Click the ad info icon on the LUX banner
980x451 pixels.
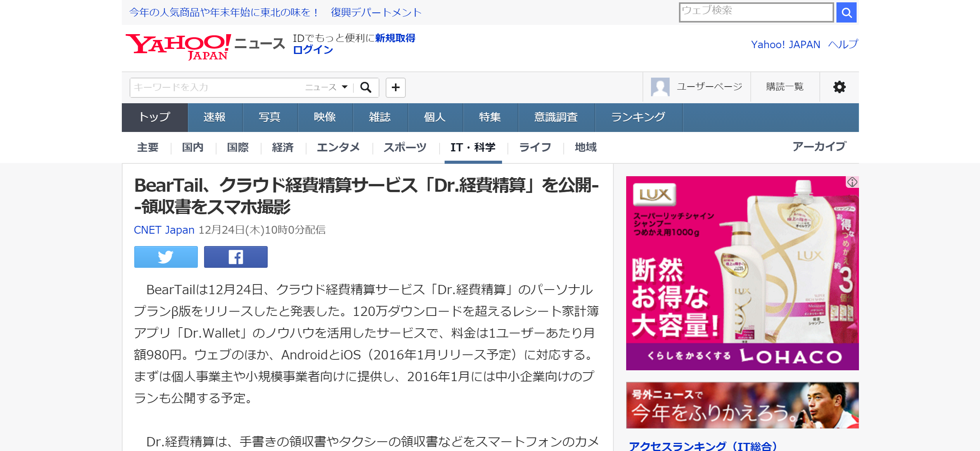[852, 182]
